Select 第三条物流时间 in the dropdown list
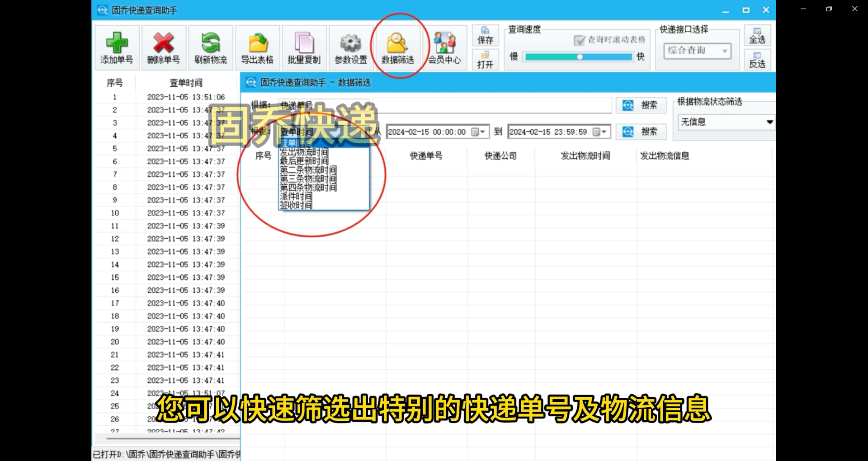The height and width of the screenshot is (461, 868). point(308,179)
